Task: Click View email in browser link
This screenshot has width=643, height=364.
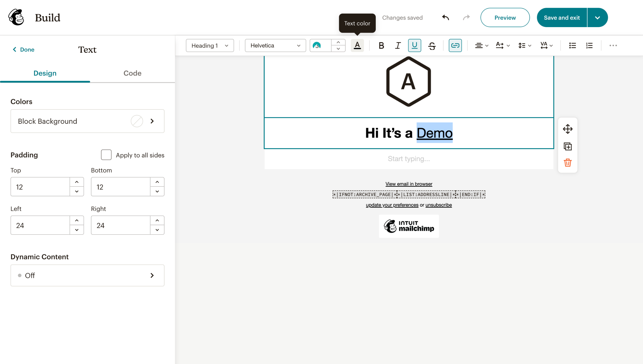Action: (409, 184)
